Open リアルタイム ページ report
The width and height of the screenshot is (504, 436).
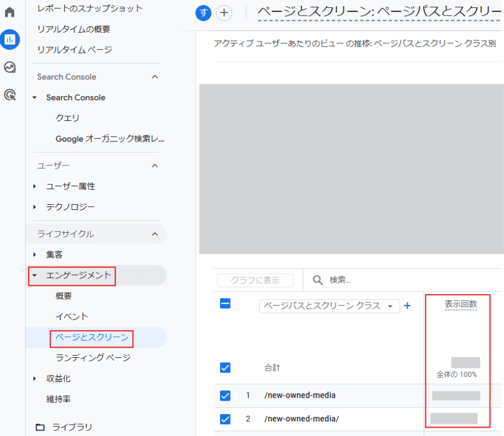(x=75, y=50)
